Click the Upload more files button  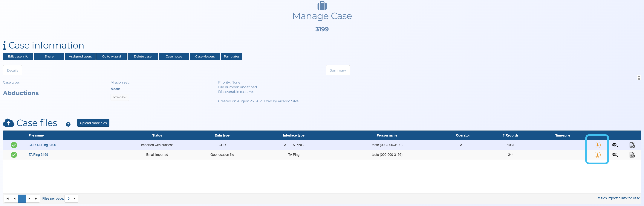pyautogui.click(x=93, y=123)
